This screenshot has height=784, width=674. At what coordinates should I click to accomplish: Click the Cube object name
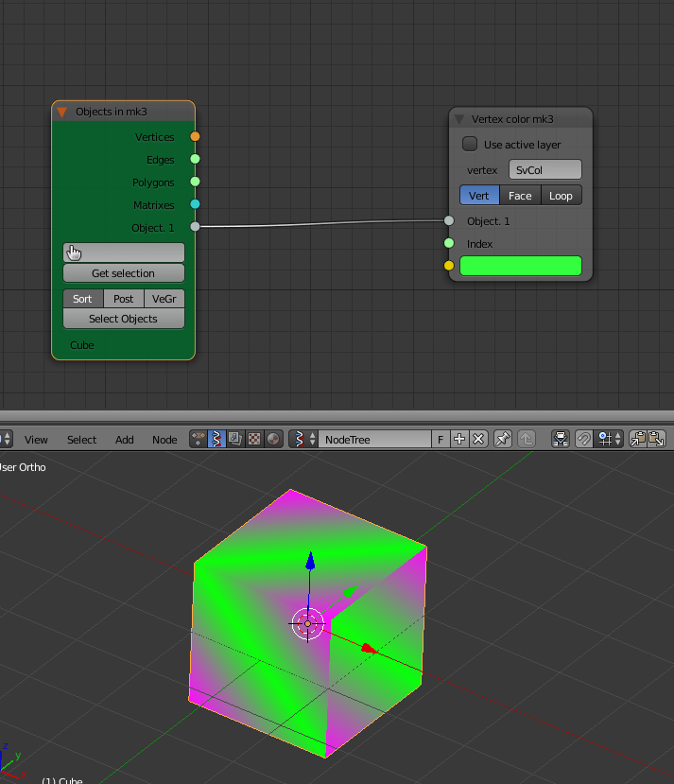point(82,345)
